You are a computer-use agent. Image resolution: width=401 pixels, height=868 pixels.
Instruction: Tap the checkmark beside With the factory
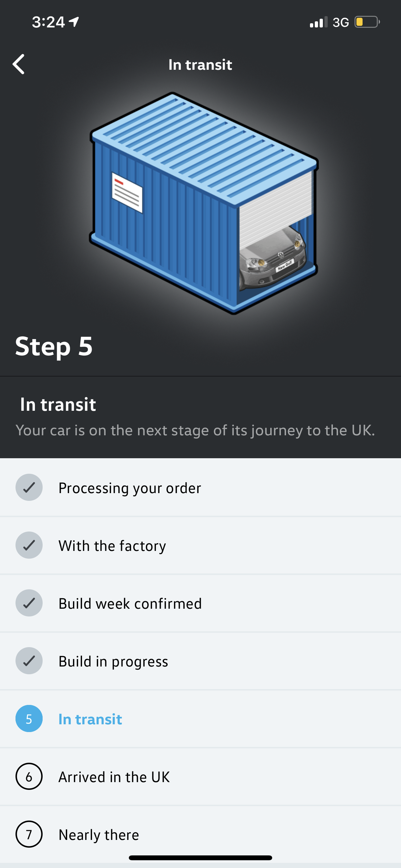click(x=29, y=545)
